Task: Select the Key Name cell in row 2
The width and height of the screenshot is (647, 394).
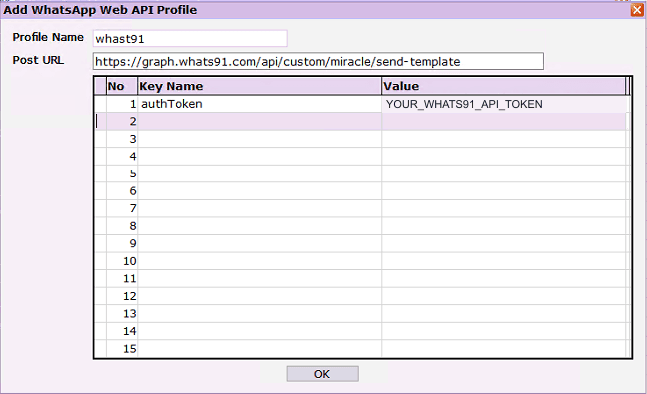Action: (x=260, y=122)
